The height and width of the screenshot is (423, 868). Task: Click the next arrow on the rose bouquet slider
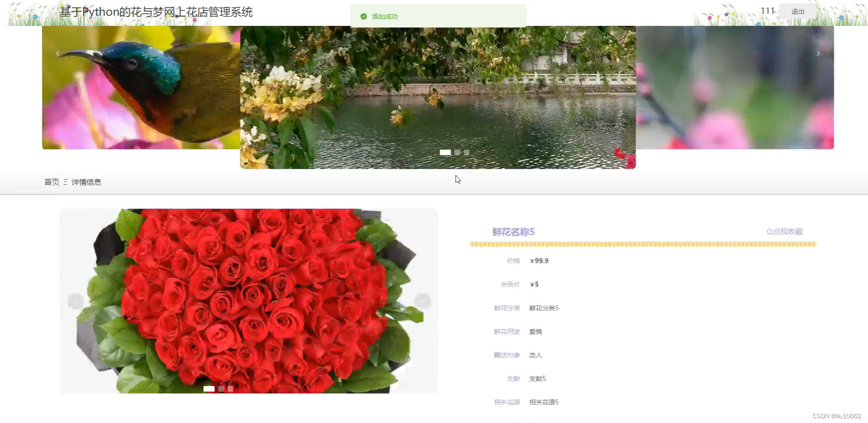[422, 301]
